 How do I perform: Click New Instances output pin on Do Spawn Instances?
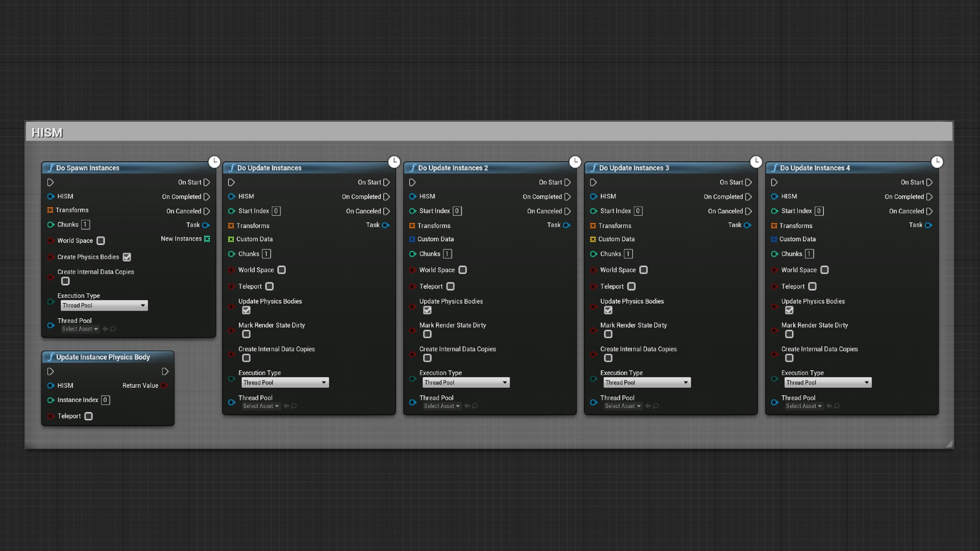207,238
